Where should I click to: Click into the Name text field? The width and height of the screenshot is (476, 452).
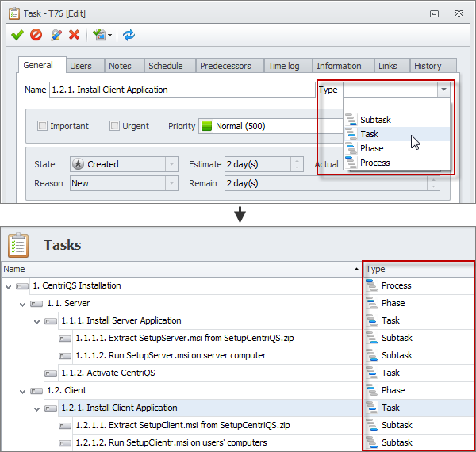pos(181,90)
